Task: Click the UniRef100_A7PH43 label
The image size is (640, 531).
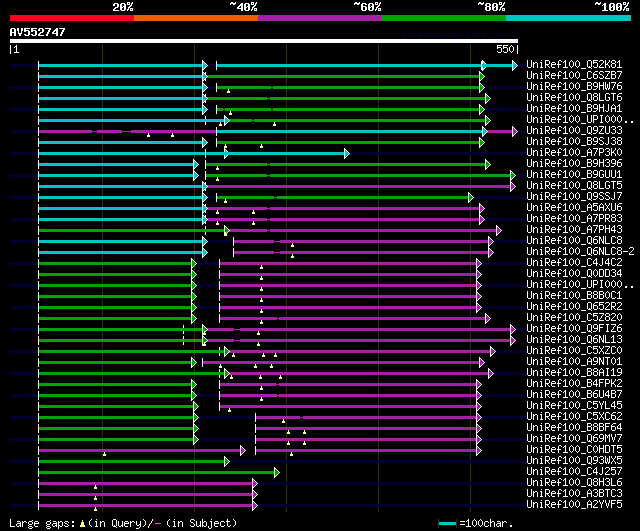Action: coord(574,230)
